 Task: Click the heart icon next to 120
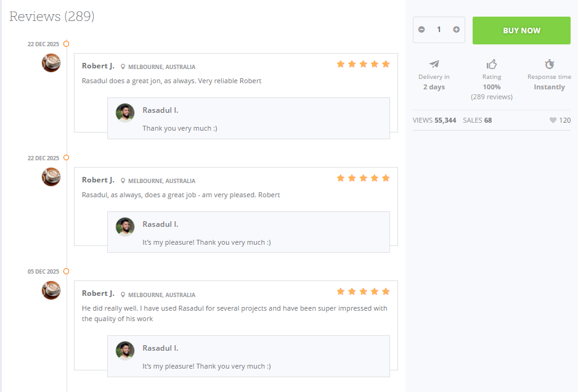coord(553,120)
